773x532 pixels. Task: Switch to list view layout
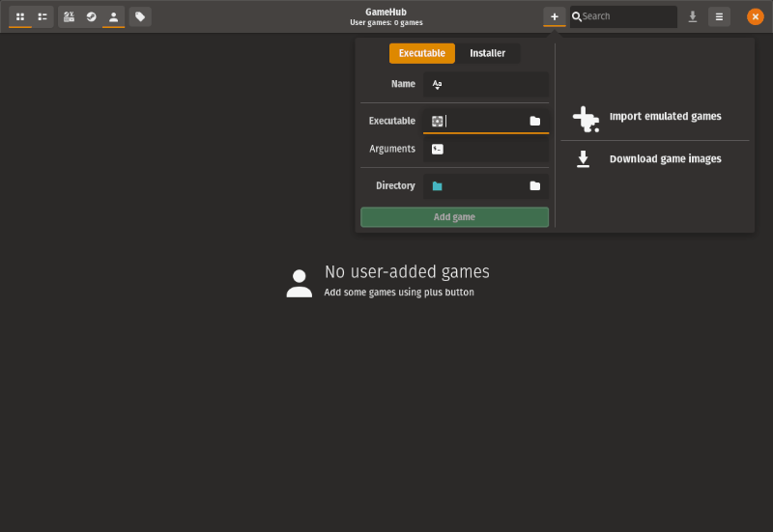click(x=43, y=16)
